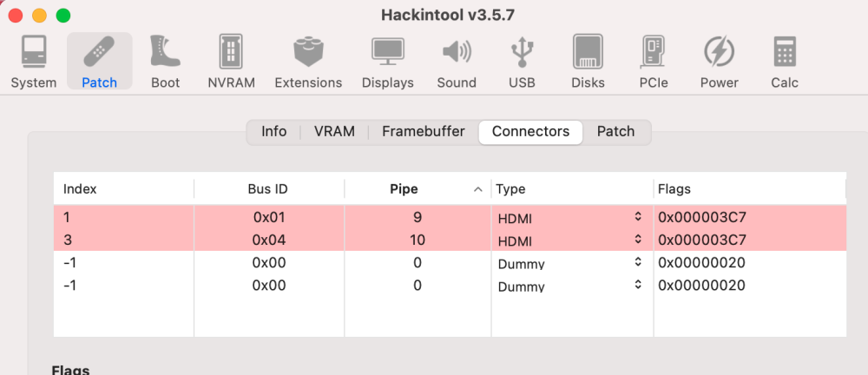The height and width of the screenshot is (375, 868).
Task: Switch to the Patch sub-tab
Action: (x=615, y=132)
